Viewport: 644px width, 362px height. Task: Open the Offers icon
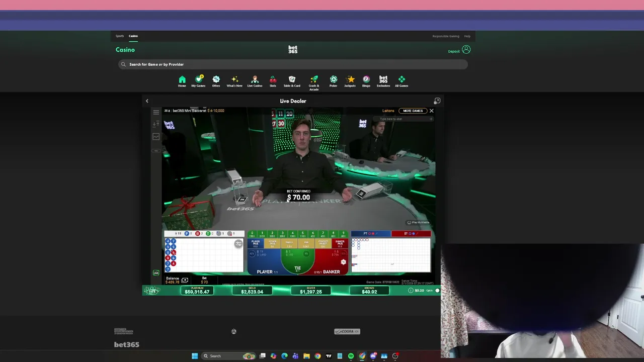click(x=216, y=81)
